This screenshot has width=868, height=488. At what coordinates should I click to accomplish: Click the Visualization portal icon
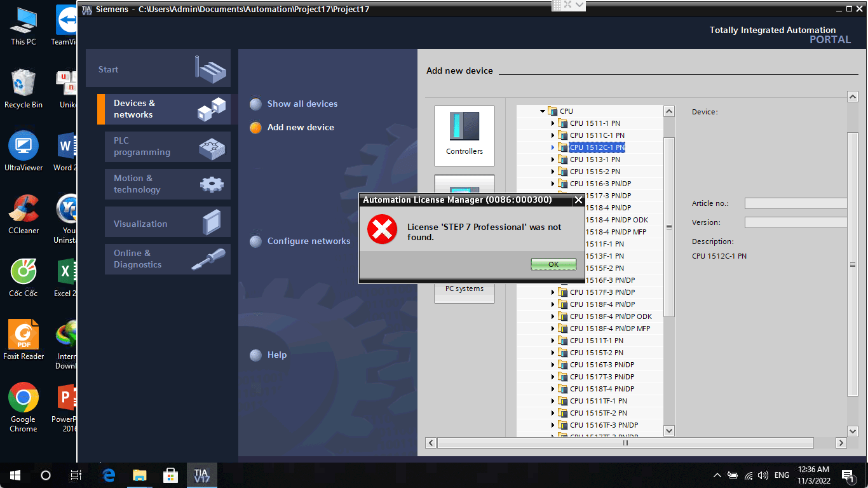212,223
